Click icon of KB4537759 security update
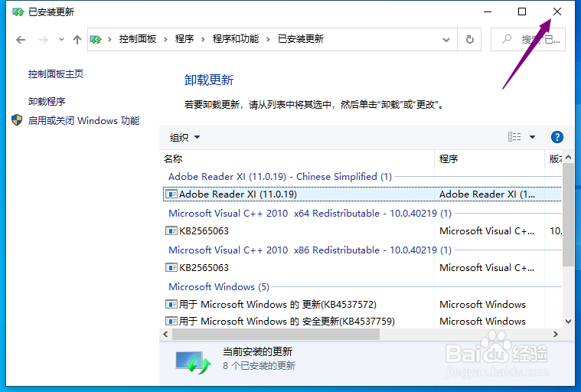The image size is (581, 392). [x=171, y=321]
